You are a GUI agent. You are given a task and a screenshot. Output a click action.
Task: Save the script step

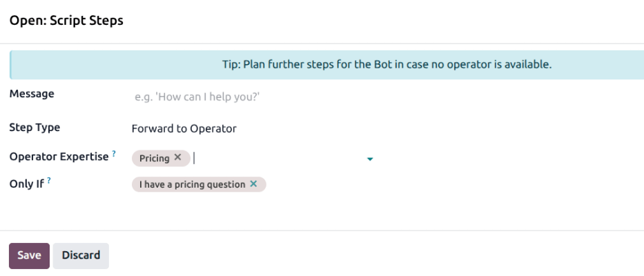[x=29, y=255]
